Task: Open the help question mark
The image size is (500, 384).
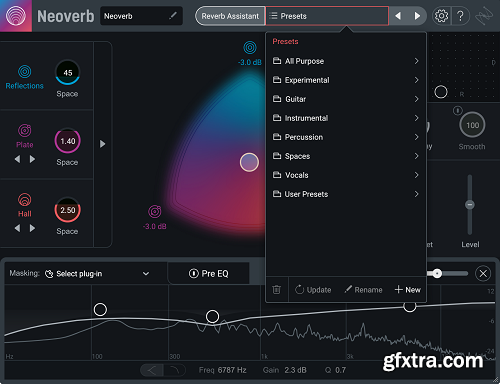Action: pyautogui.click(x=460, y=16)
